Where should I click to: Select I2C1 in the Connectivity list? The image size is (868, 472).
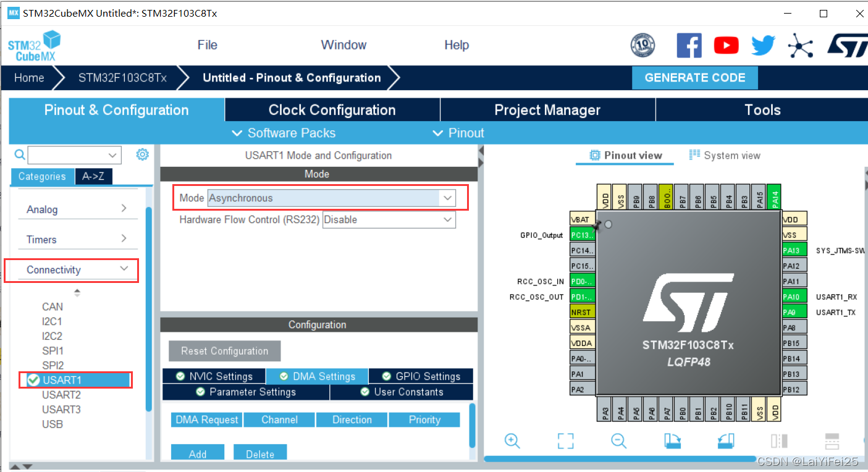click(52, 321)
